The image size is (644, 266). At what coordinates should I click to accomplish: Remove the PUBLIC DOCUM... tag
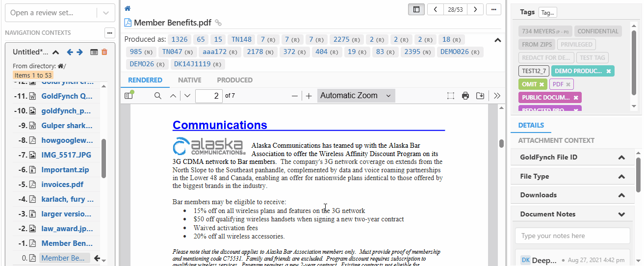point(576,98)
